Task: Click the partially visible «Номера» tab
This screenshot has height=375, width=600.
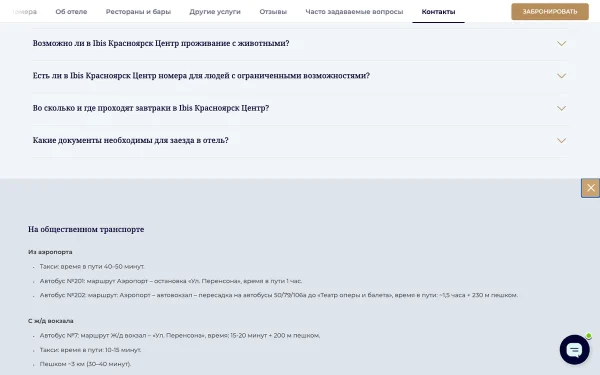Action: (x=24, y=12)
